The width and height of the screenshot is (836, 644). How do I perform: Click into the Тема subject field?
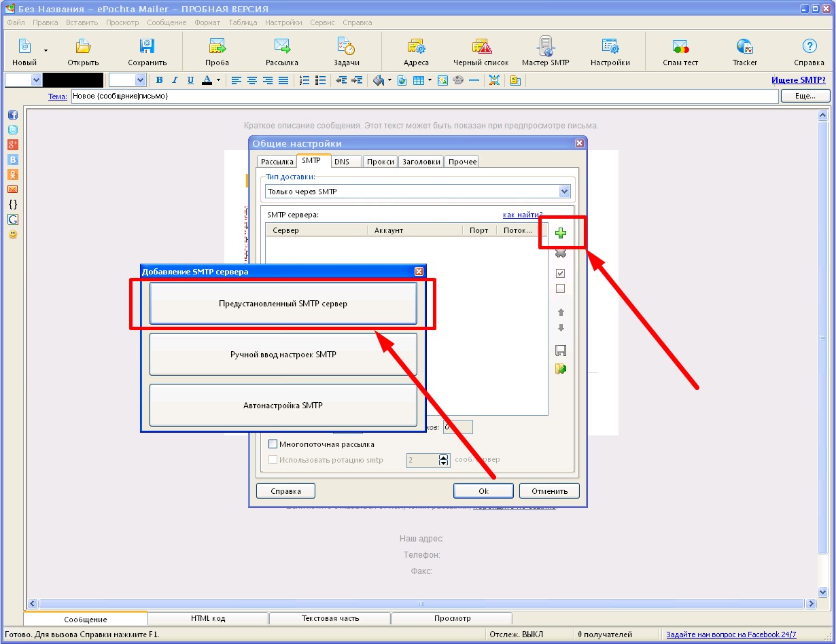tap(425, 96)
